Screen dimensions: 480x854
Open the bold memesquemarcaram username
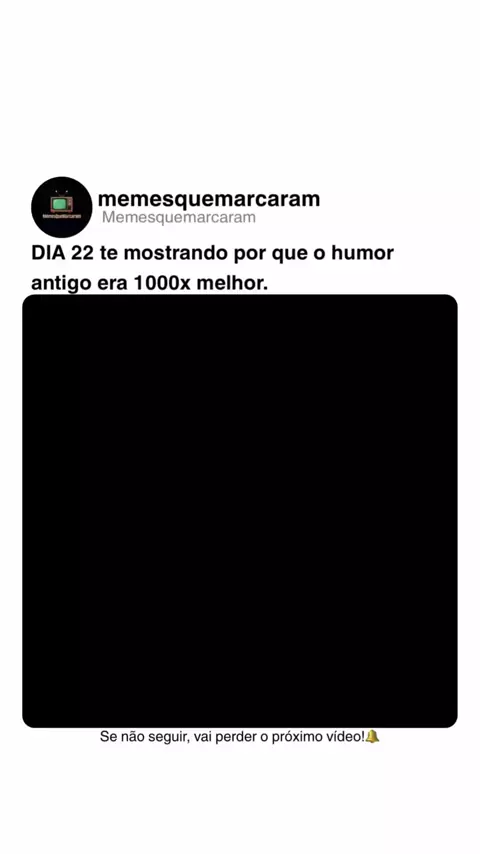(x=209, y=199)
